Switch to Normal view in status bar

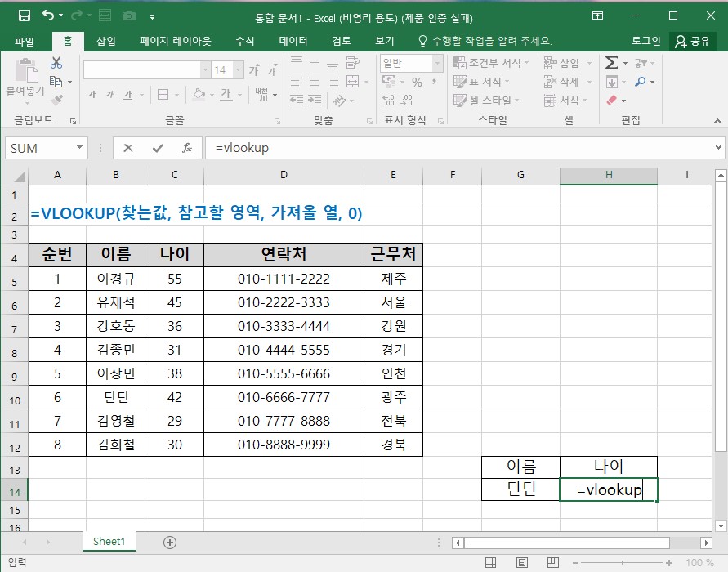tap(491, 563)
